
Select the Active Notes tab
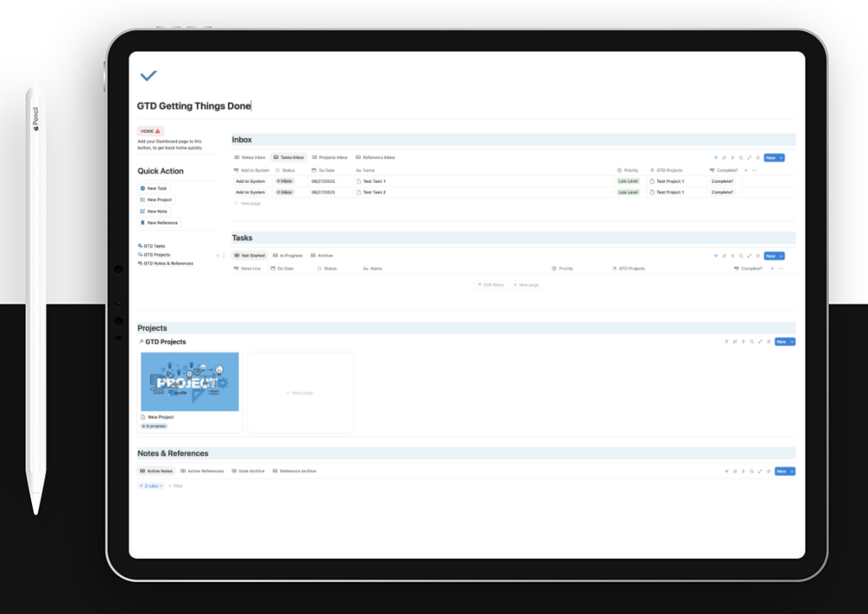click(155, 472)
